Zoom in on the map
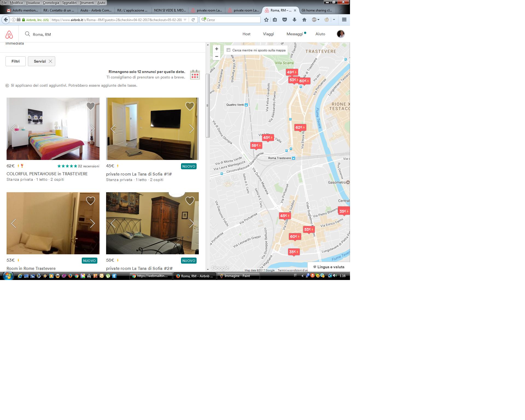This screenshot has width=525, height=420. pyautogui.click(x=217, y=49)
